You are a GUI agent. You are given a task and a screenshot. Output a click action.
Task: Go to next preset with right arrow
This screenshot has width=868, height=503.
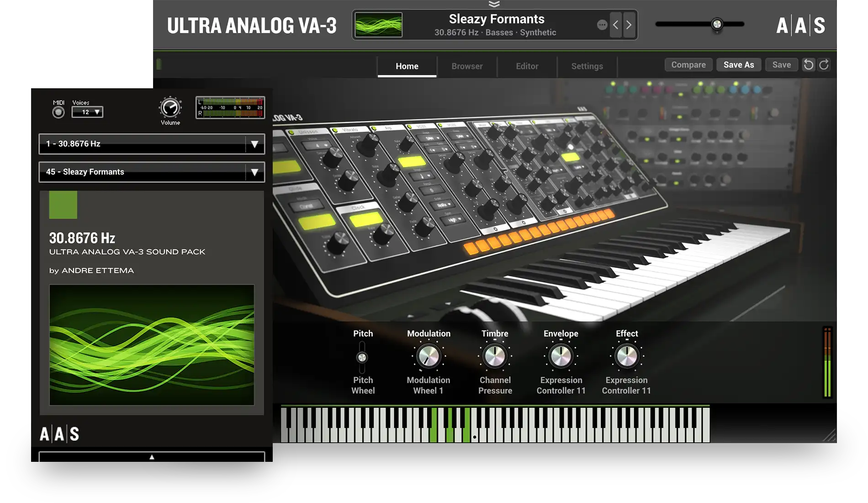[629, 25]
